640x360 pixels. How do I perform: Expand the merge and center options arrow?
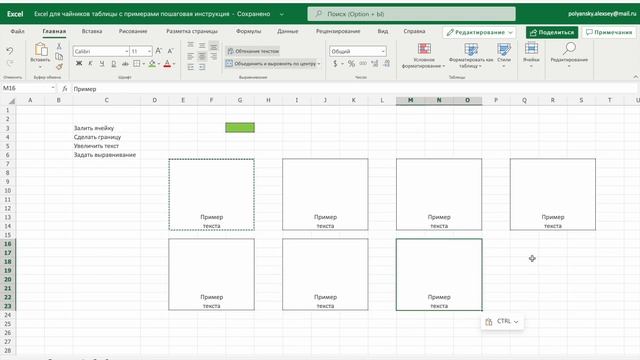(x=319, y=64)
